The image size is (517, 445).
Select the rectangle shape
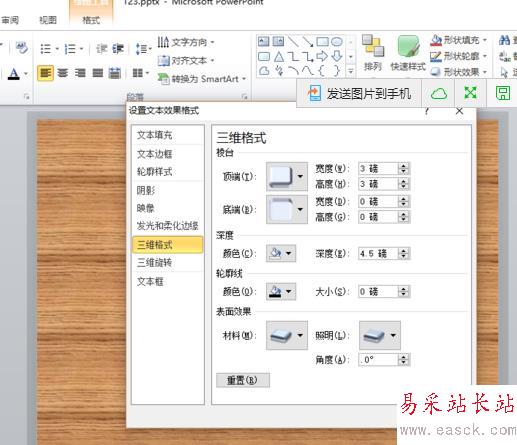tap(322, 41)
